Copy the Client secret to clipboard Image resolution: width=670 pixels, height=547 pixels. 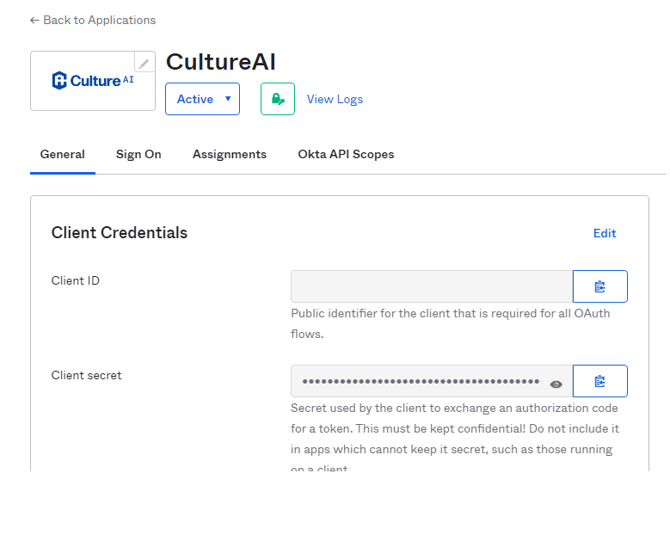[x=600, y=381]
